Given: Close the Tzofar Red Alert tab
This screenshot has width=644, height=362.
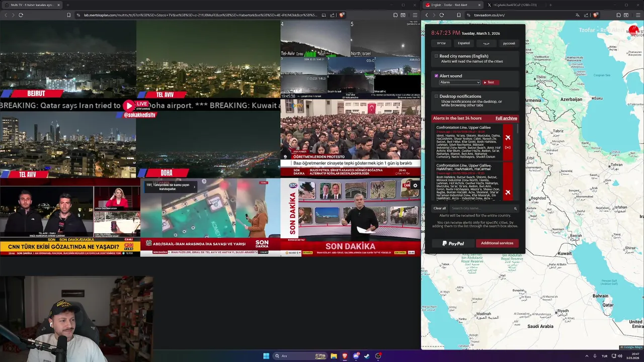Looking at the screenshot, I should 479,5.
